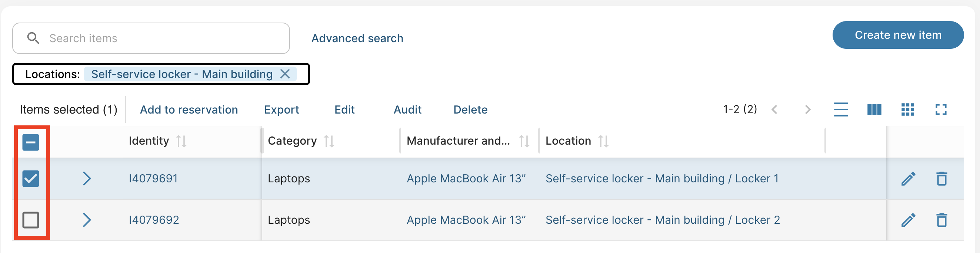Switch to grid tile view icon

click(x=908, y=110)
